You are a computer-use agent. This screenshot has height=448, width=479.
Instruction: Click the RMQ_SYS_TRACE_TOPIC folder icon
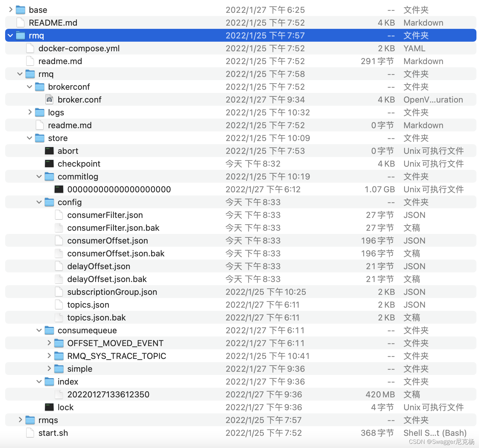click(59, 356)
